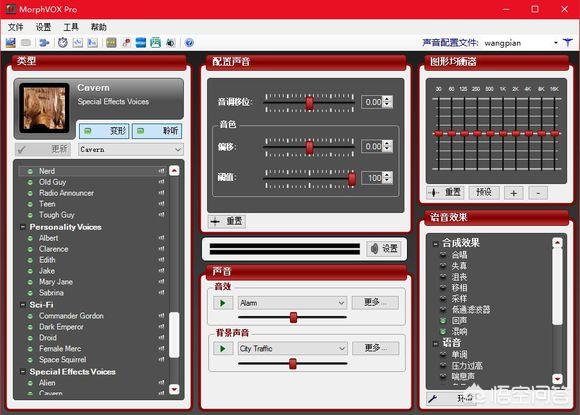Click the City Traffic background volume slider
This screenshot has width=580, height=415.
[x=293, y=364]
